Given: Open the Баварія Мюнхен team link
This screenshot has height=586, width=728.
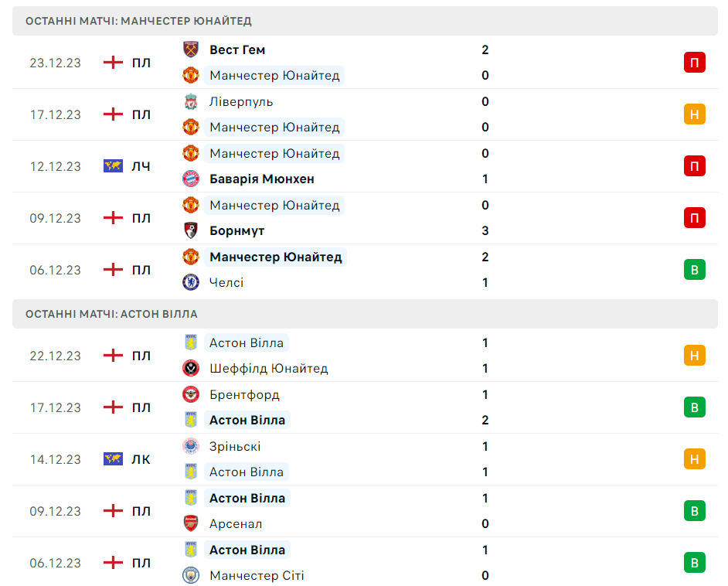Looking at the screenshot, I should 261,179.
